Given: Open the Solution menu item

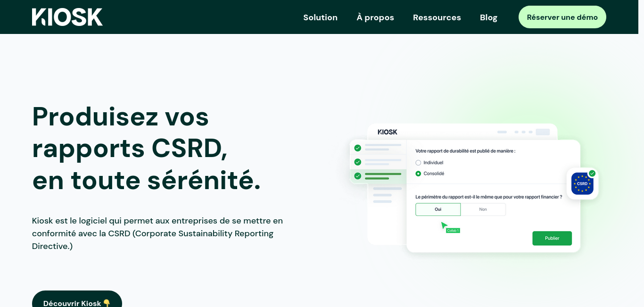Looking at the screenshot, I should click(x=320, y=17).
